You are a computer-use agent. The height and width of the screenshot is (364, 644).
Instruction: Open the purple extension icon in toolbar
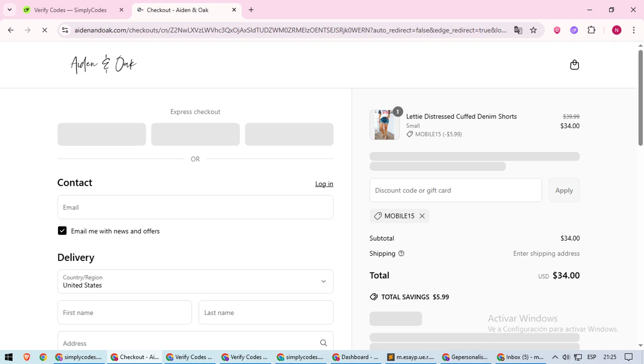(574, 30)
